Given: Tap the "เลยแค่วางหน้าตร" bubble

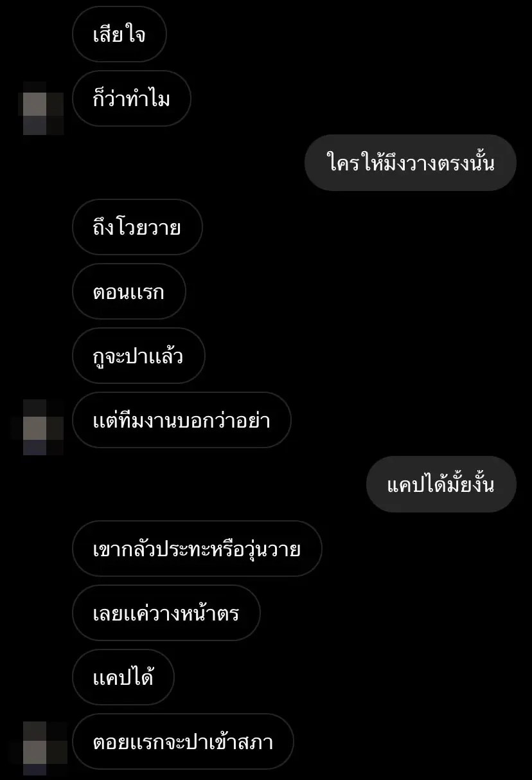Looking at the screenshot, I should (166, 613).
